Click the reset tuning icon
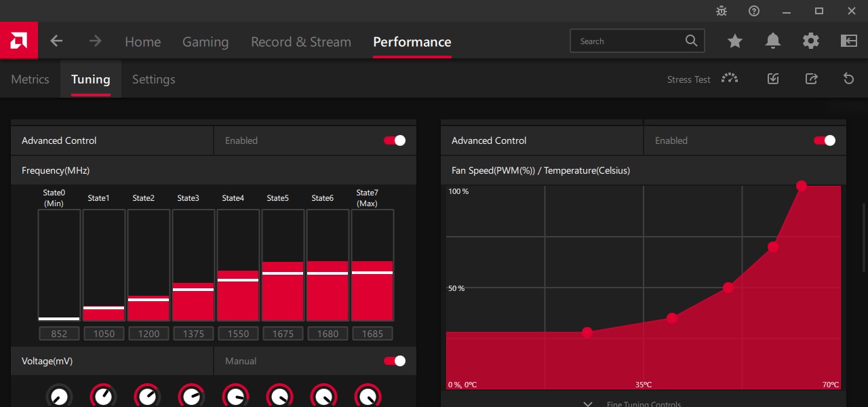Screen dimensions: 868x407 (x=849, y=79)
